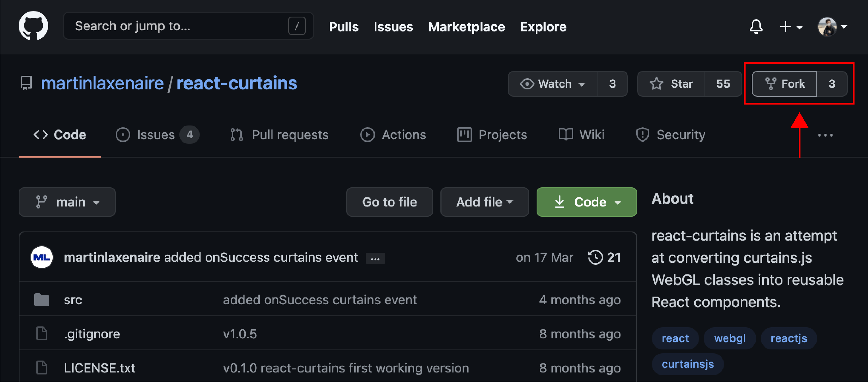The image size is (868, 382).
Task: Select the webgl topic tag
Action: (730, 338)
